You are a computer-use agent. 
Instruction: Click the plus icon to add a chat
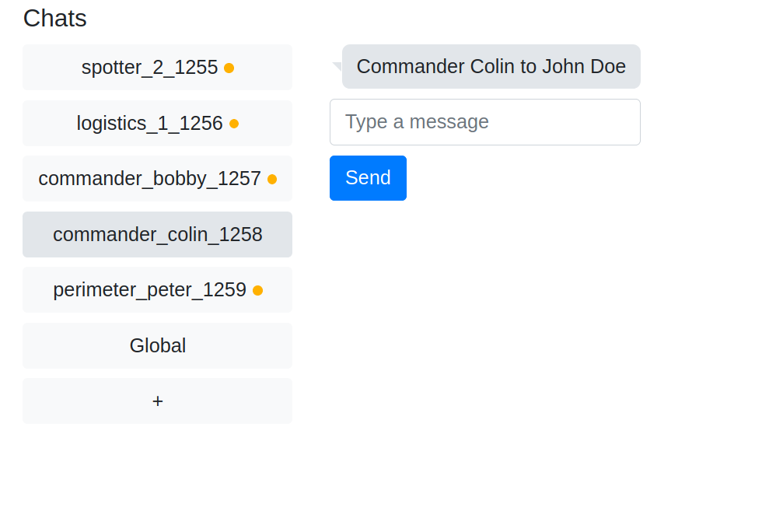click(157, 401)
